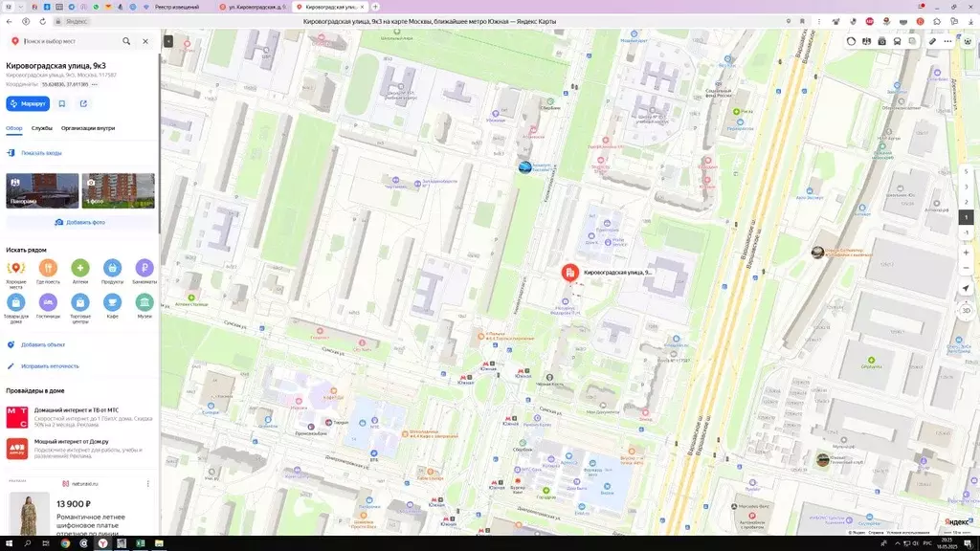Open Excel from the taskbar
This screenshot has width=980, height=551.
click(141, 543)
